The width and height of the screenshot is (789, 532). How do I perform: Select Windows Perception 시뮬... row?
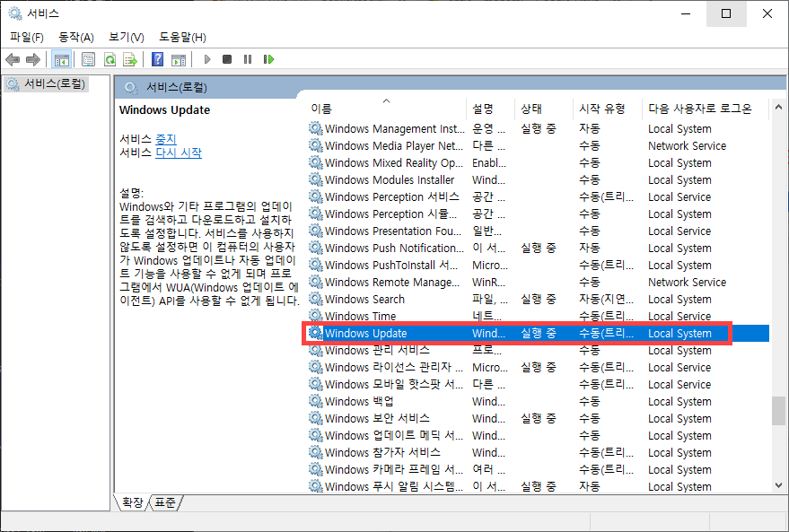click(x=538, y=214)
